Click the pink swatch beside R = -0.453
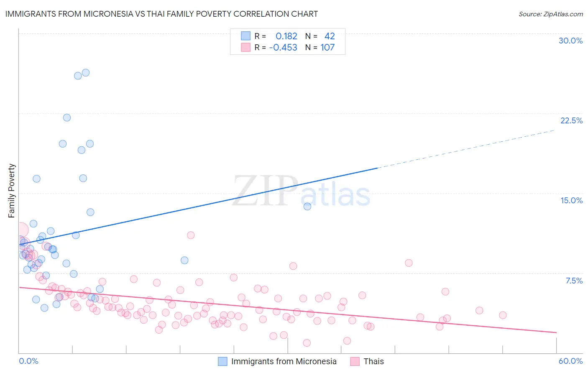Screen dimensions: 588x373 [245, 47]
